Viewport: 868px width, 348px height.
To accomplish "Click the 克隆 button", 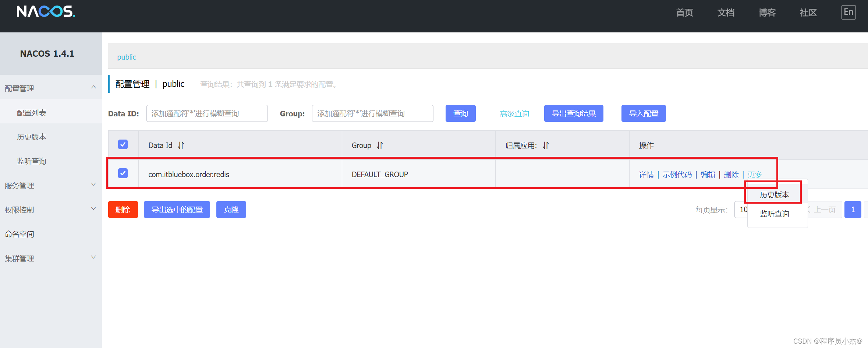I will click(x=231, y=210).
